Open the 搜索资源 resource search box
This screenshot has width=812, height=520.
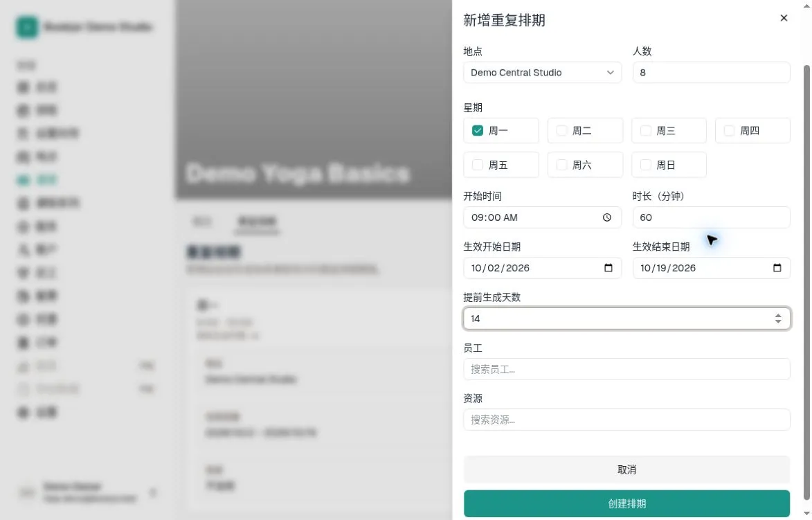626,420
